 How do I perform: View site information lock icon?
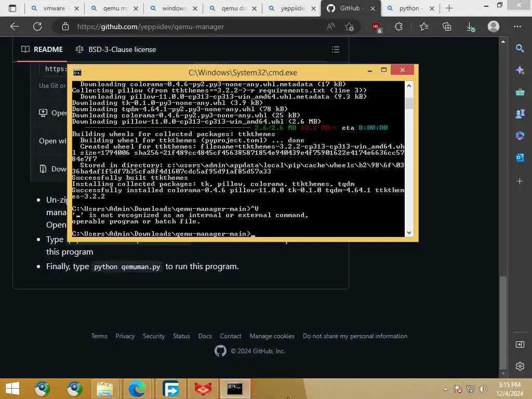[x=65, y=26]
